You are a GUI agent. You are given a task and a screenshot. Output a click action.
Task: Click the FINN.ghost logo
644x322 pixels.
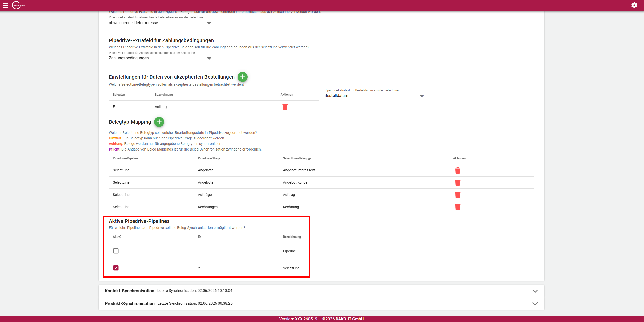click(18, 5)
